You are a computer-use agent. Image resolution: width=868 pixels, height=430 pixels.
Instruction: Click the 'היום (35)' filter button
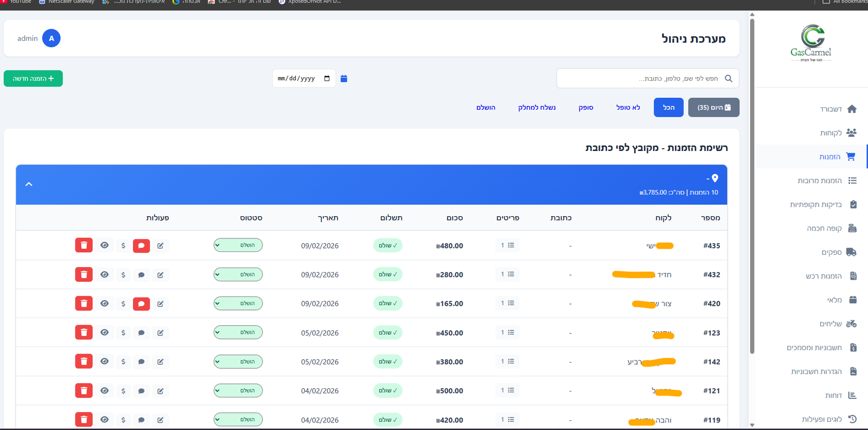pyautogui.click(x=713, y=107)
